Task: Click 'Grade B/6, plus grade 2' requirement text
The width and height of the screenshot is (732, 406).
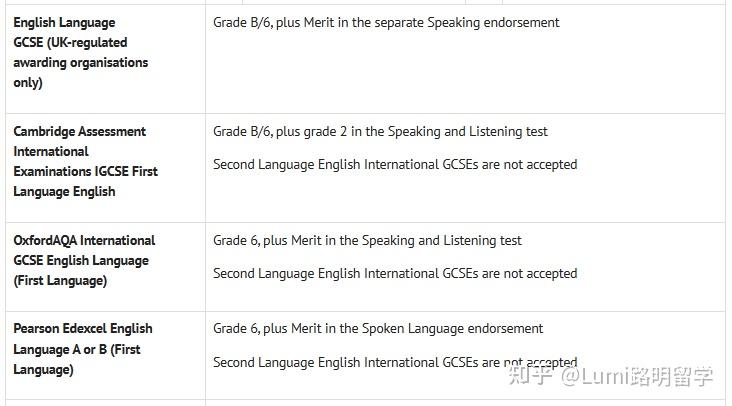Action: (280, 132)
